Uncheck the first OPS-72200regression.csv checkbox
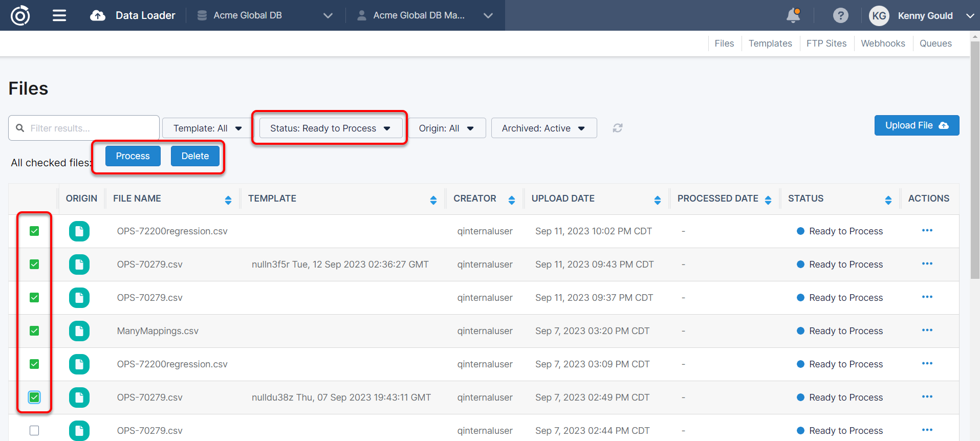This screenshot has height=441, width=980. (x=34, y=231)
